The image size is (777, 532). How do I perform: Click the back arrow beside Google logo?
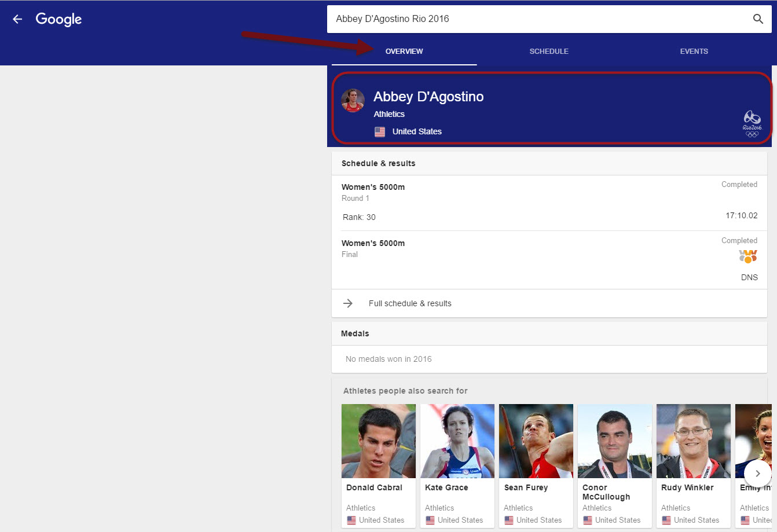(17, 19)
